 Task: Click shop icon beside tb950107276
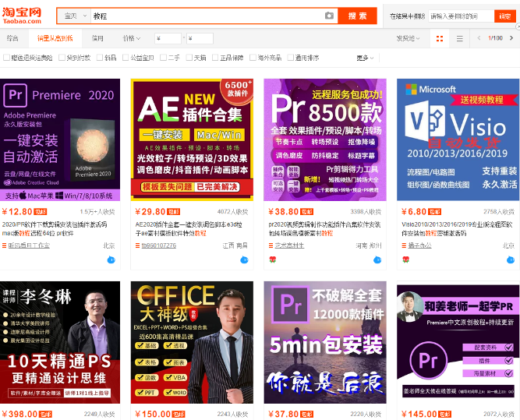(137, 245)
